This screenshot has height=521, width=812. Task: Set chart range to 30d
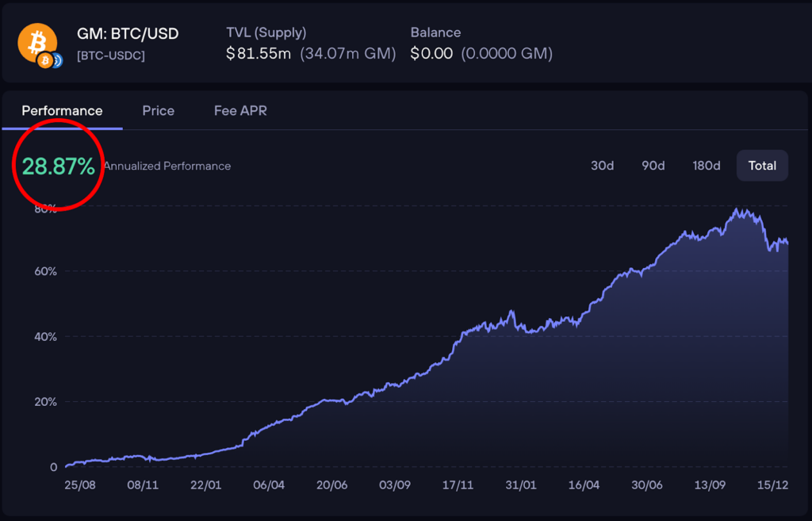coord(602,166)
